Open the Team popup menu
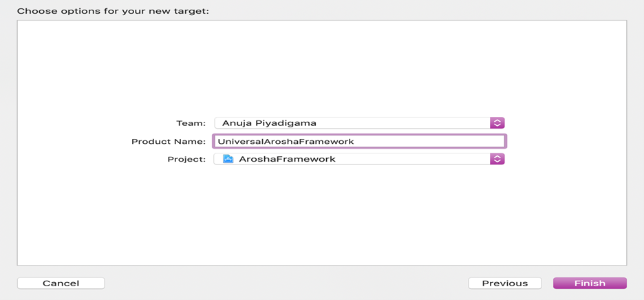 [359, 123]
